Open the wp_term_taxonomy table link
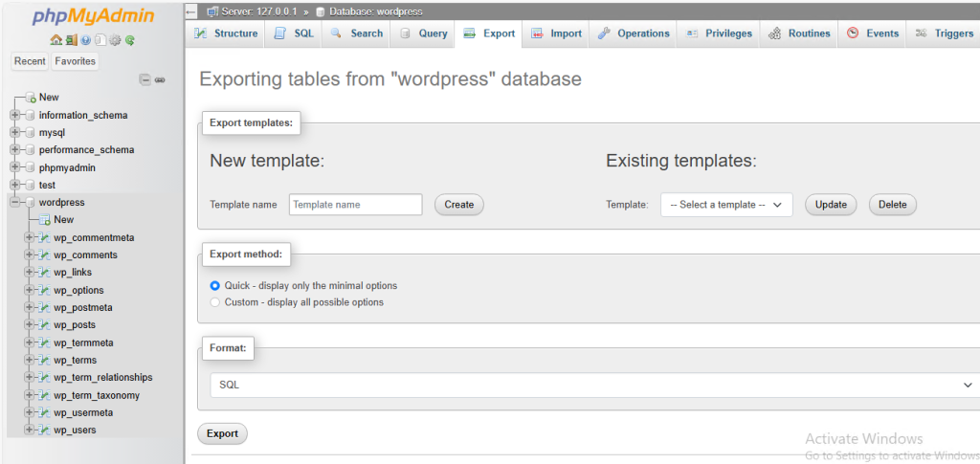The height and width of the screenshot is (464, 980). [x=97, y=395]
